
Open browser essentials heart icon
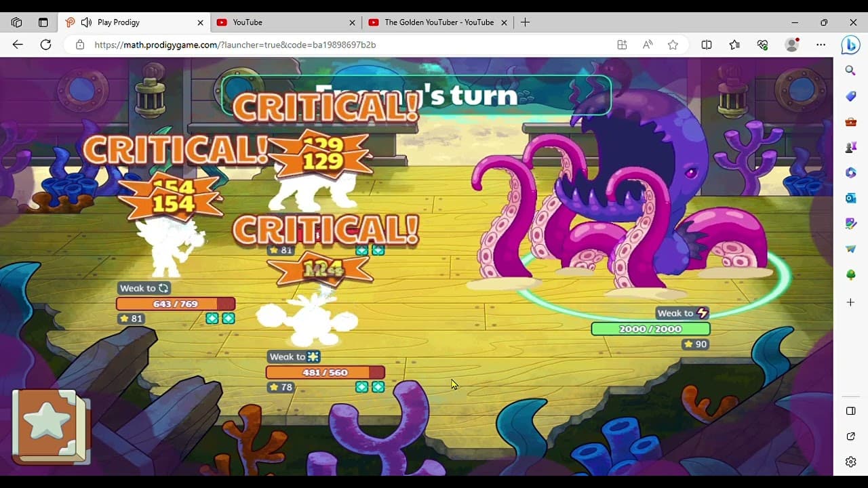click(763, 45)
